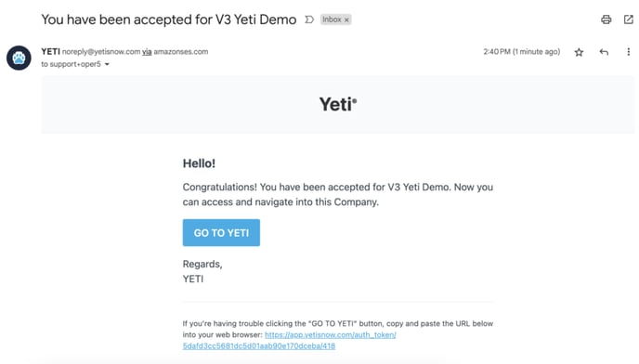
Task: Reply using the curved arrow icon
Action: click(x=604, y=52)
